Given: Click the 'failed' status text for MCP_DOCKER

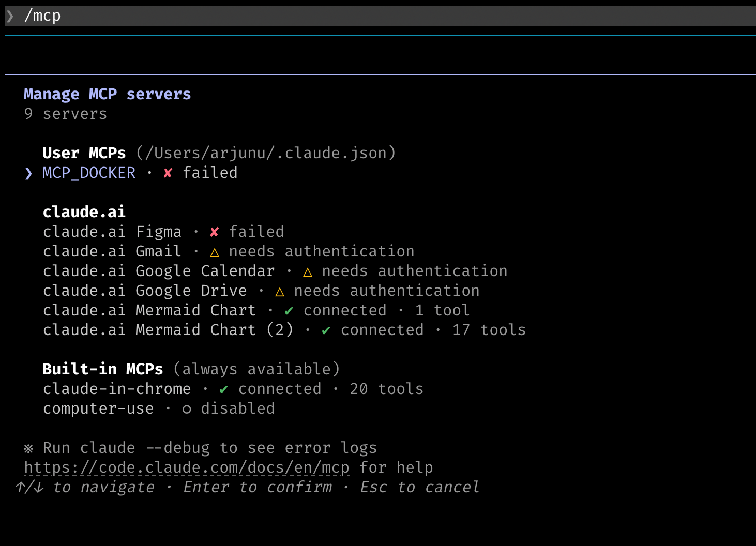Looking at the screenshot, I should 210,173.
